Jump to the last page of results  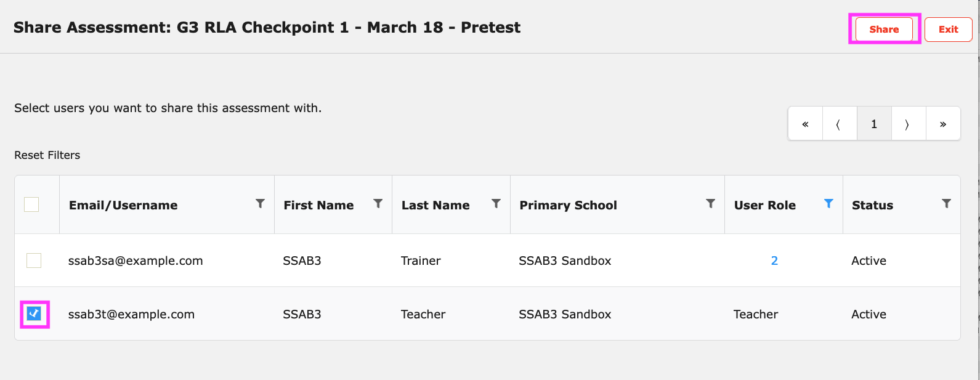coord(943,124)
